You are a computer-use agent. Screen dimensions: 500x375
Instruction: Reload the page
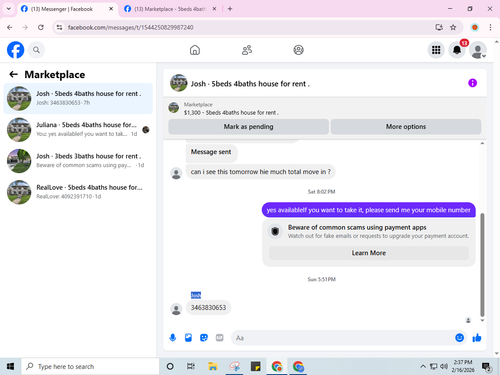(x=41, y=27)
